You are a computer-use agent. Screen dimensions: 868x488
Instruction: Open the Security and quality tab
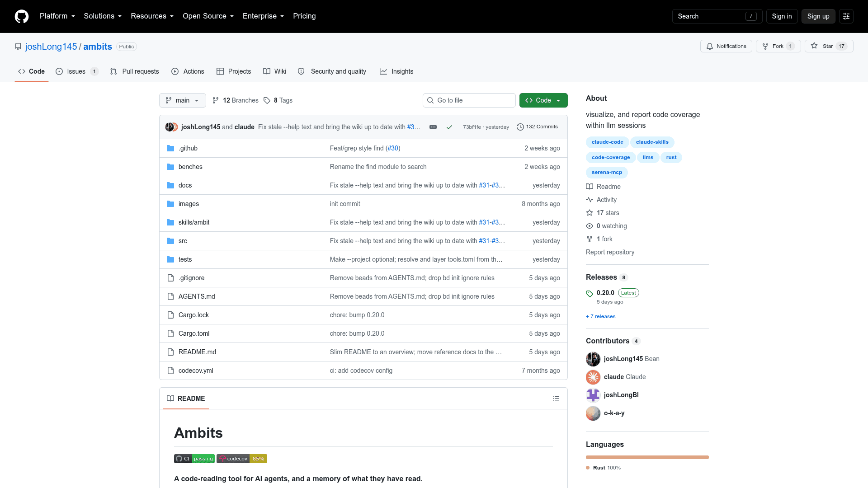[x=332, y=71]
